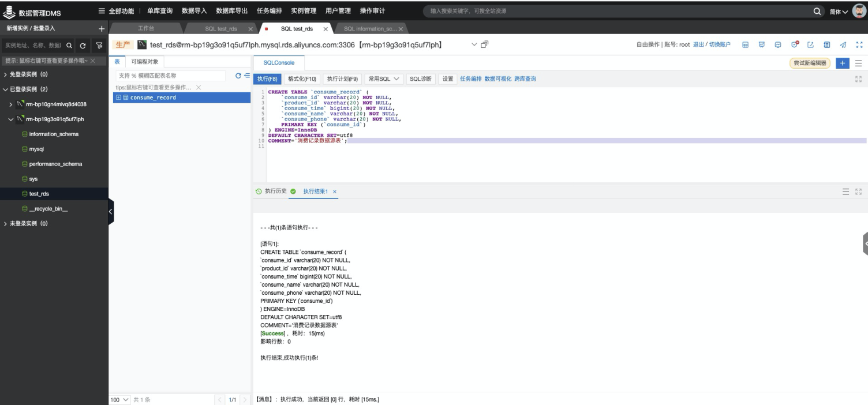Click the 尝试新编辑器 button
The height and width of the screenshot is (405, 868).
pyautogui.click(x=810, y=63)
